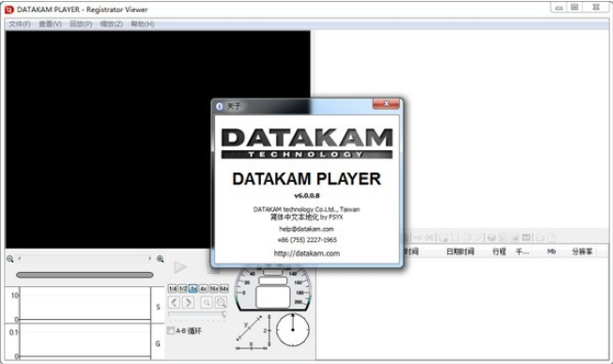613x364 pixels.
Task: Click the DATAKAM TECHNOLOGY logo image
Action: tap(306, 143)
